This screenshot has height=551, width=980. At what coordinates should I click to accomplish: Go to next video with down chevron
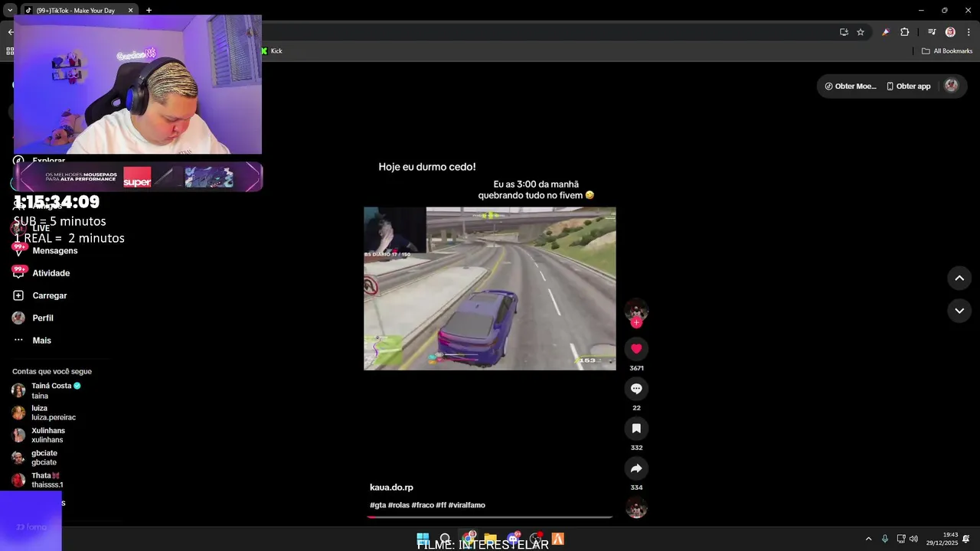959,310
